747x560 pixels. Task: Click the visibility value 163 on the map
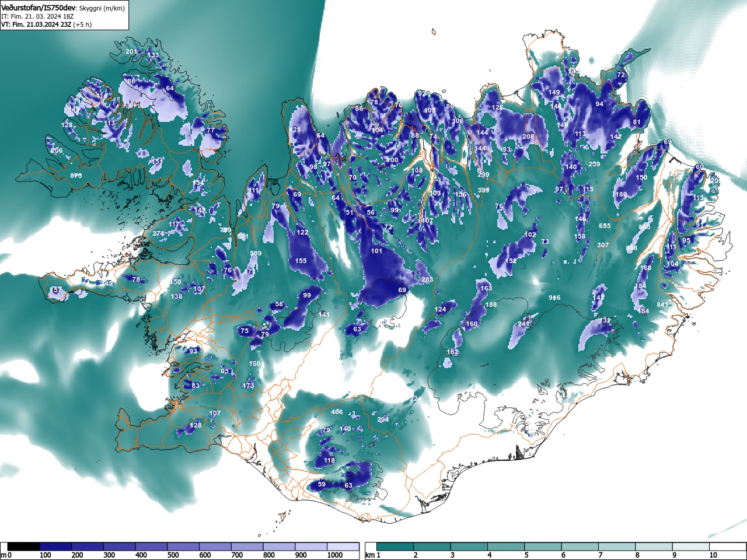pos(486,288)
